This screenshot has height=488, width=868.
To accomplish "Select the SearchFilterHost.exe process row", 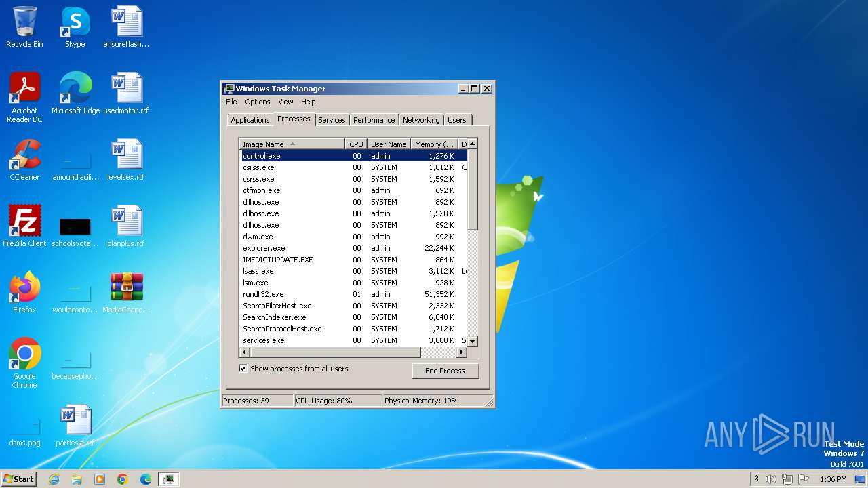I will point(353,306).
